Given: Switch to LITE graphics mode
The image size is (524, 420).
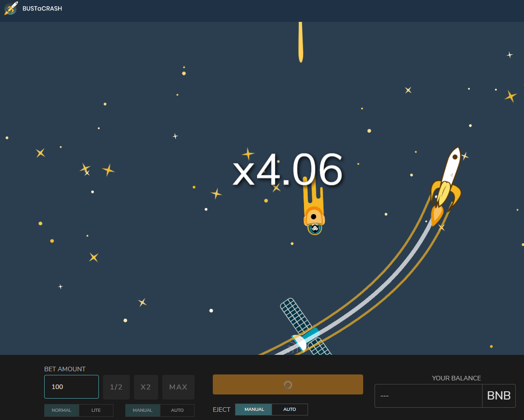Looking at the screenshot, I should click(x=96, y=410).
